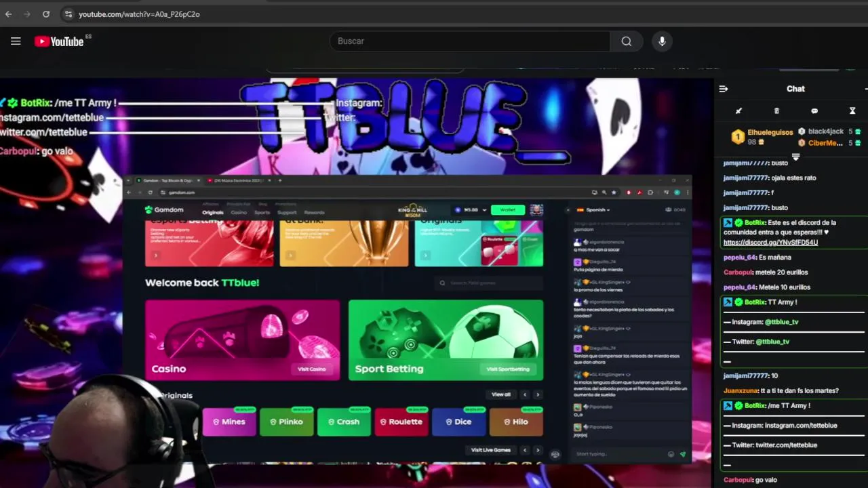Screen dimensions: 868x488
Task: Click the arrow on the yellow trophy banner
Action: 290,256
